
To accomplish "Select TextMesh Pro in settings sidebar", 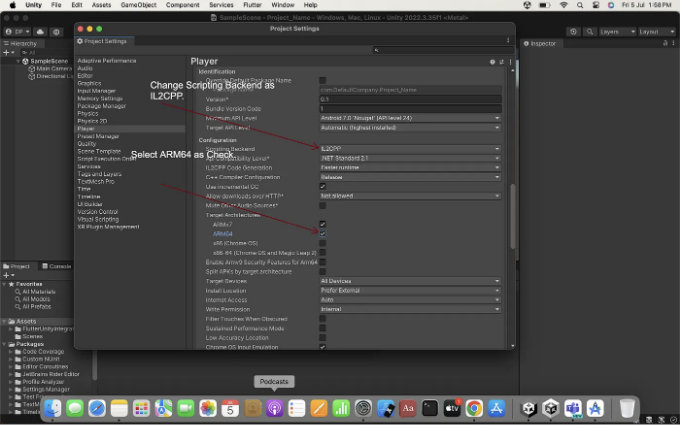I will [x=96, y=181].
